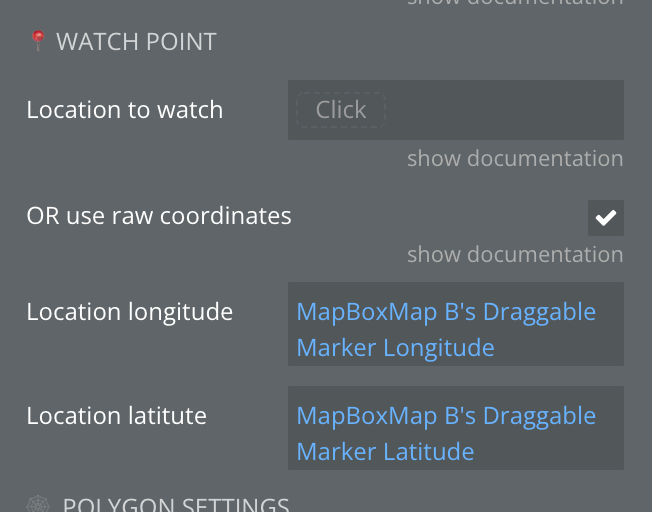The width and height of the screenshot is (652, 512).
Task: Click MapBoxMap B's Draggable text in the longitude field
Action: click(446, 312)
